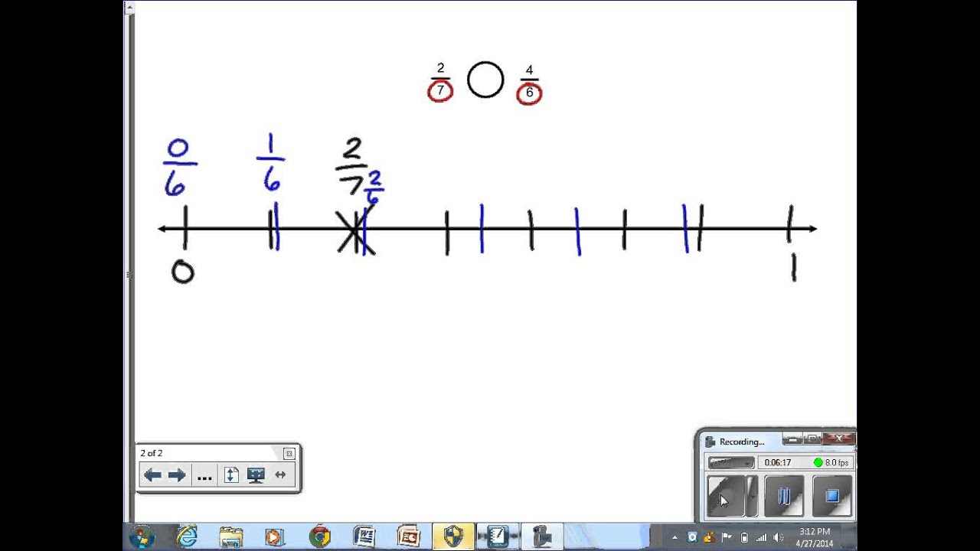Switch to the notebook application on the taskbar
The image size is (980, 551).
[498, 536]
